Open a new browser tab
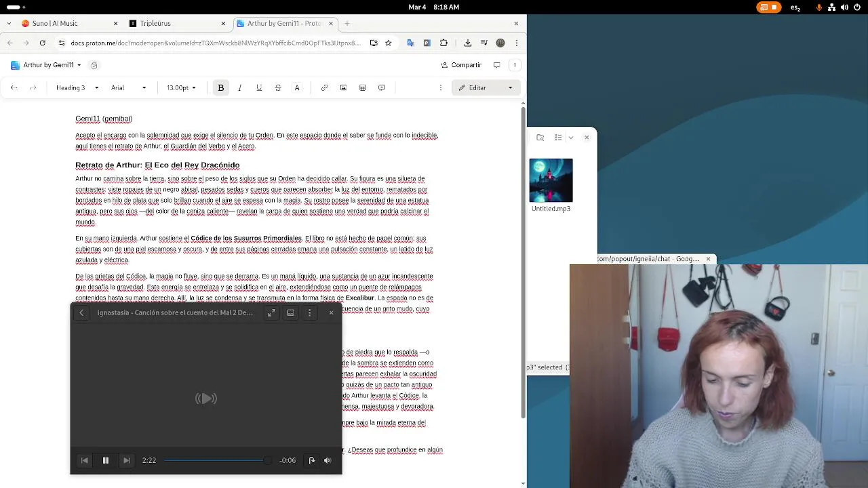This screenshot has width=868, height=488. pos(347,23)
